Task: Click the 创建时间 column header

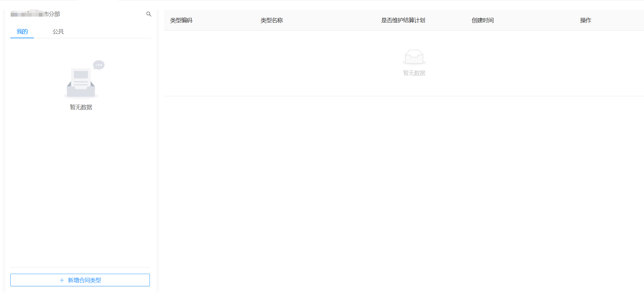Action: click(x=483, y=20)
